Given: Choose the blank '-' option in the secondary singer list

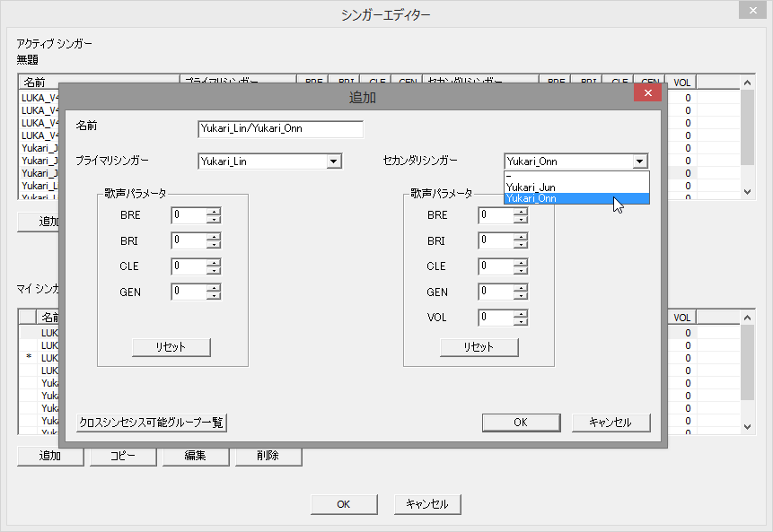Looking at the screenshot, I should pyautogui.click(x=576, y=177).
